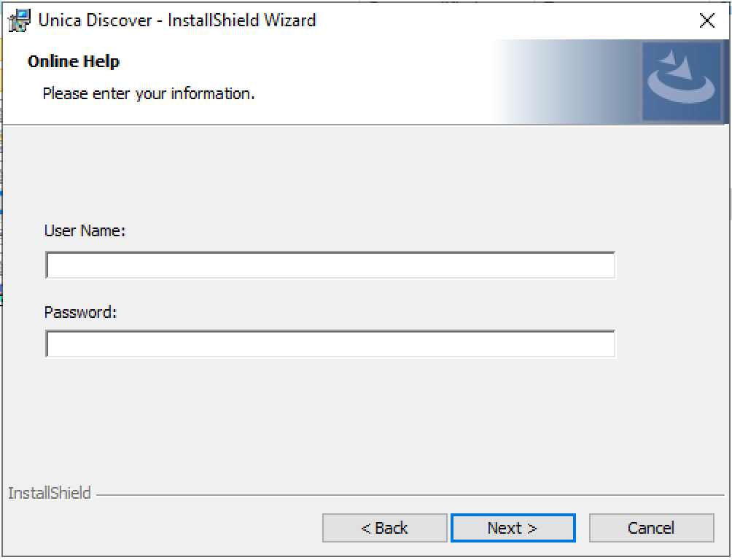Image resolution: width=732 pixels, height=560 pixels.
Task: Click the horizontal line beside the InstallShield label
Action: 408,496
